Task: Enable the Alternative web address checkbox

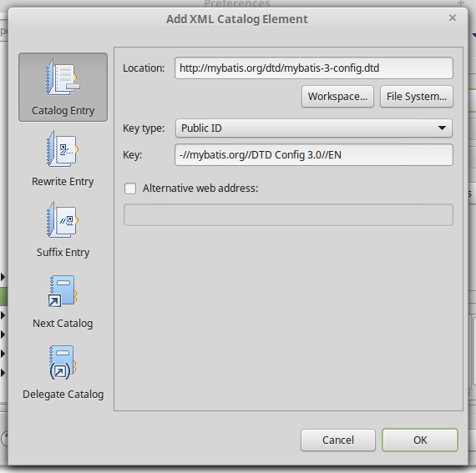Action: (x=130, y=189)
